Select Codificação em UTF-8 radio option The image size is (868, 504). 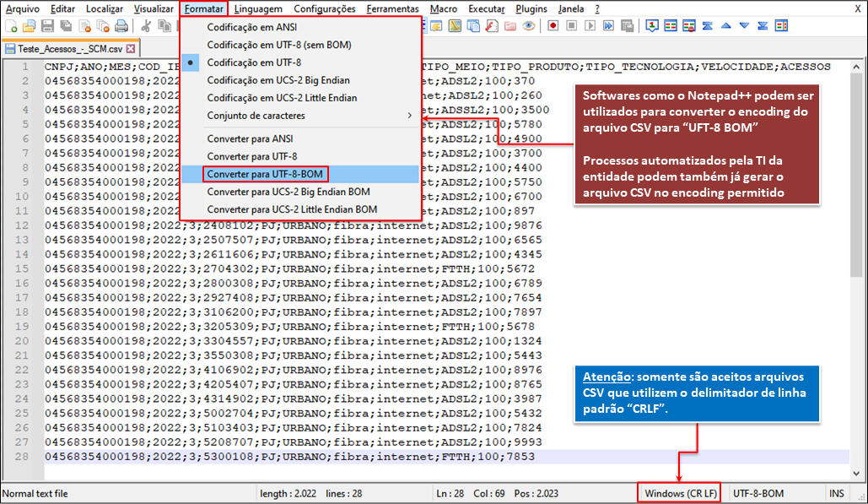click(x=254, y=62)
